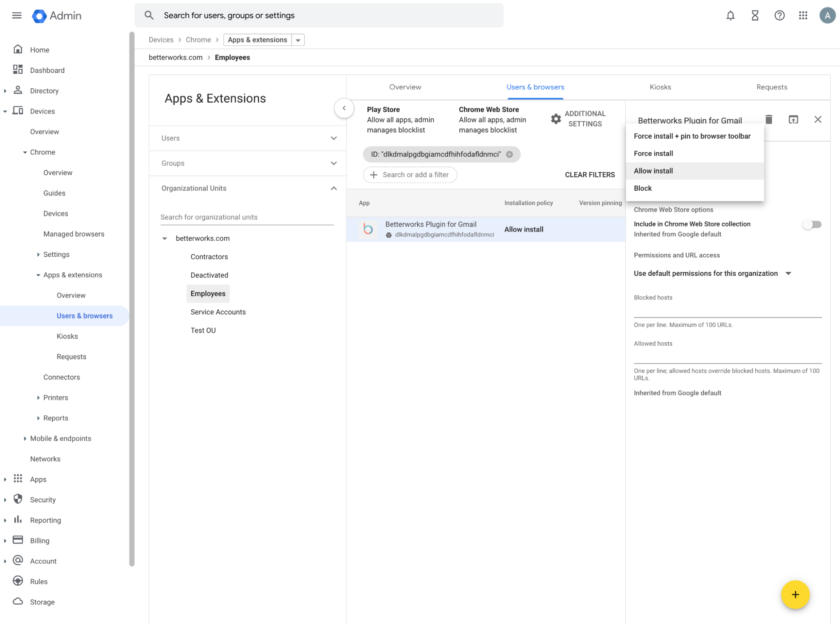Open the hamburger main menu
Screen dimensions: 840x624
17,16
